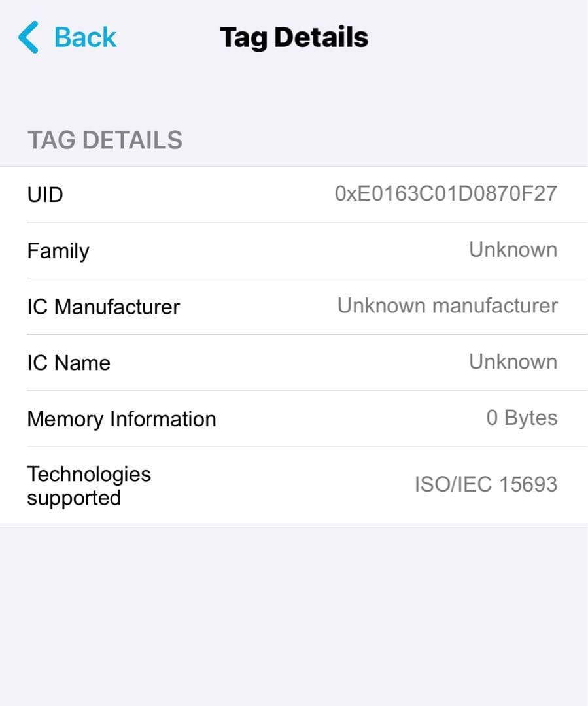Viewport: 588px width, 706px height.
Task: Click the empty gray area below the details list
Action: tap(294, 614)
